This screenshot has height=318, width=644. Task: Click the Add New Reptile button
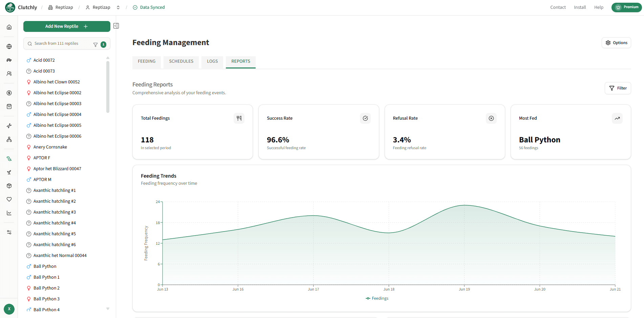pyautogui.click(x=67, y=26)
